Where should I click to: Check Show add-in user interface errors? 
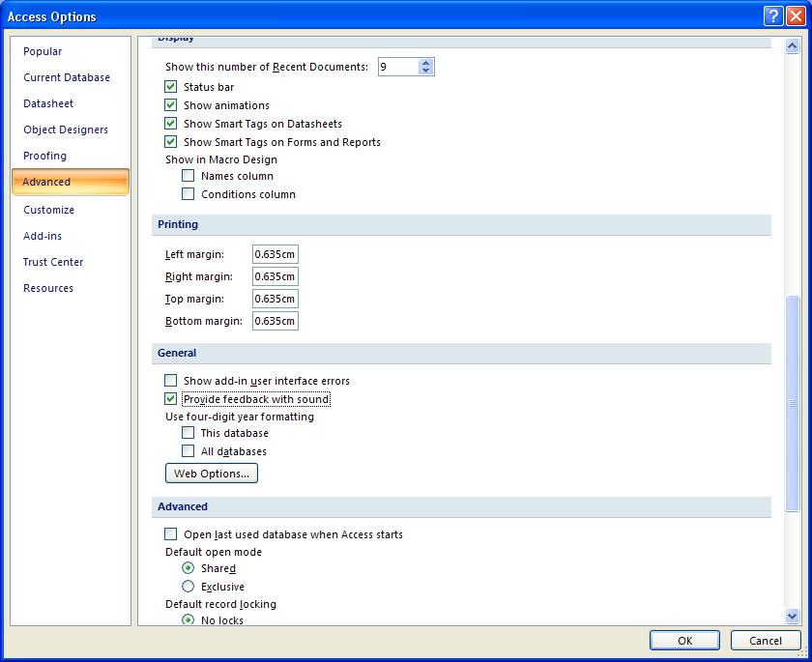(170, 381)
